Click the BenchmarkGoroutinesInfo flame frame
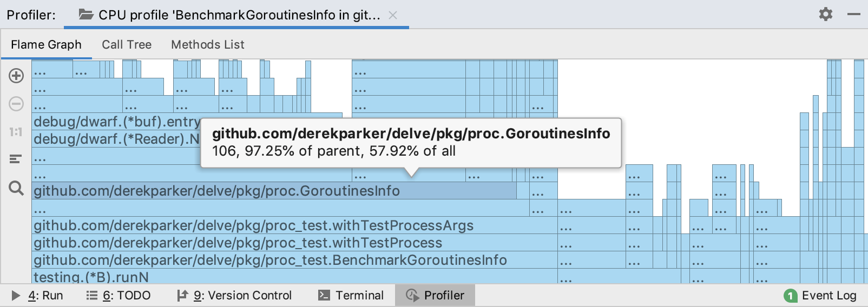Screen dimensions: 868x307 pyautogui.click(x=270, y=260)
